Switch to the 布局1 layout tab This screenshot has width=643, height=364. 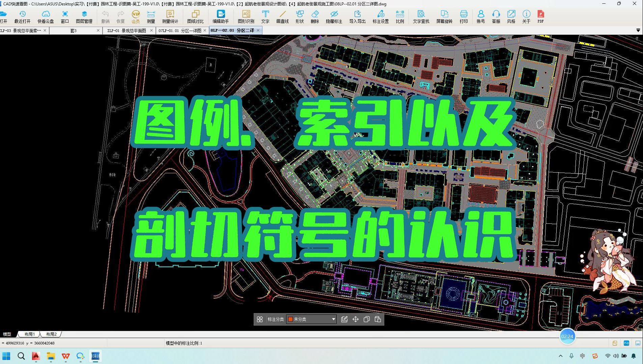tap(30, 334)
